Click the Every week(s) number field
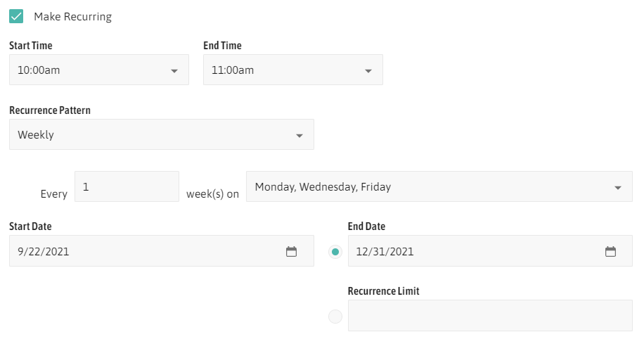 pos(127,186)
